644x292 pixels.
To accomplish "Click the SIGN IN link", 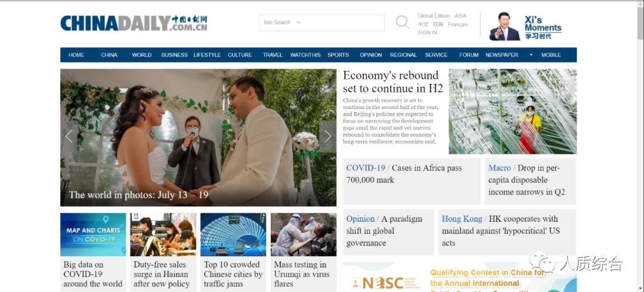I will [x=427, y=32].
